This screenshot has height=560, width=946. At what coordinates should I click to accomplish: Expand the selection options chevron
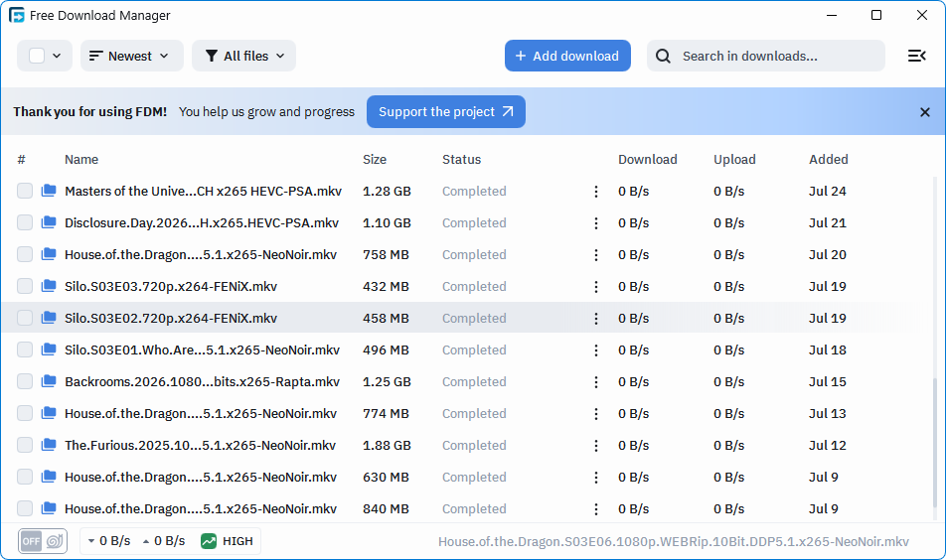click(57, 56)
